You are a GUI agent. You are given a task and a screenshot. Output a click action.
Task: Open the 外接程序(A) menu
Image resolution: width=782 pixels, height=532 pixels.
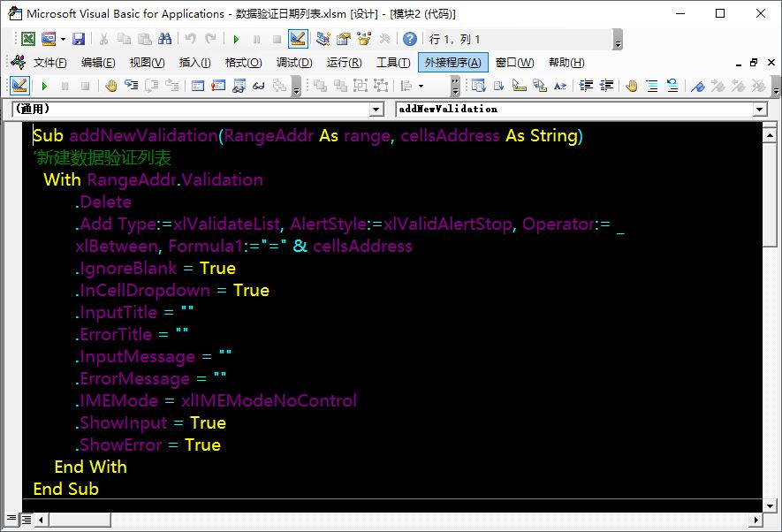452,63
